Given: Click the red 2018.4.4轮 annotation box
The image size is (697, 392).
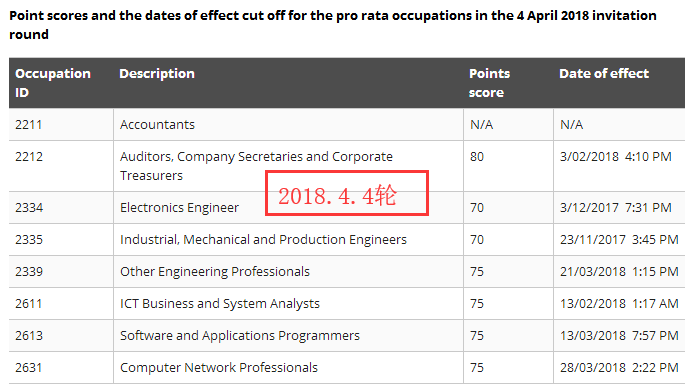Looking at the screenshot, I should tap(347, 193).
